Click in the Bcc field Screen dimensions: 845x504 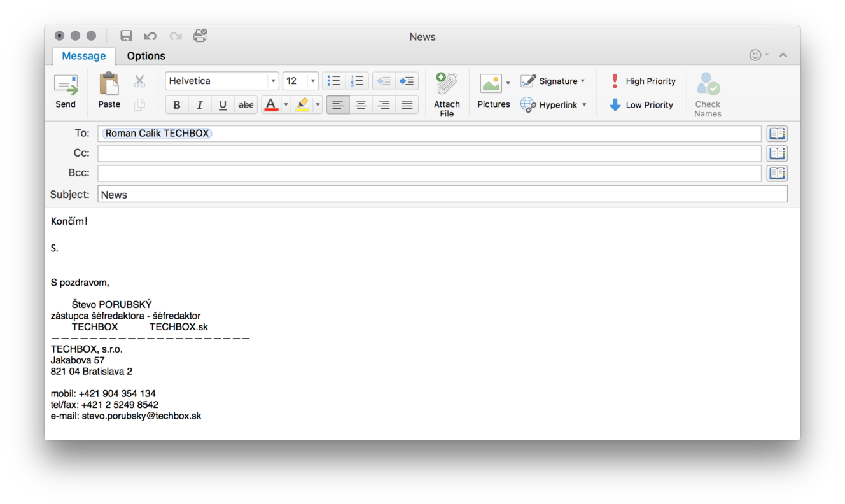429,173
